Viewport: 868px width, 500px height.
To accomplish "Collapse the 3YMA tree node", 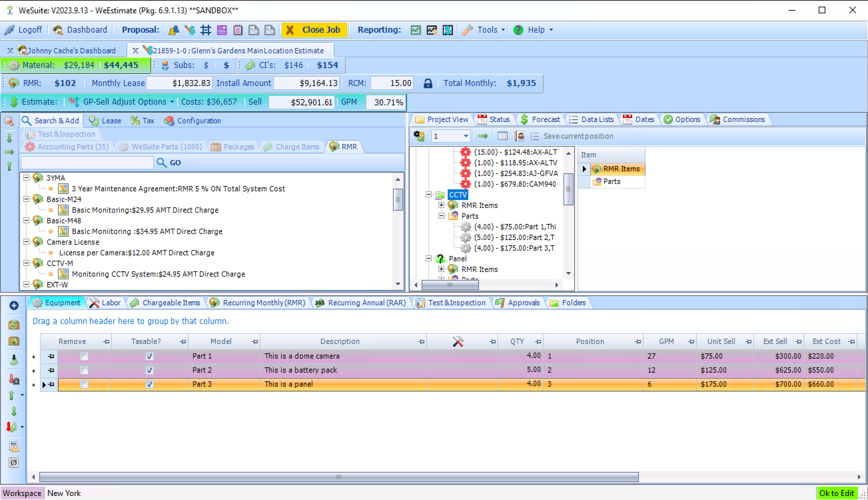I will (x=26, y=178).
